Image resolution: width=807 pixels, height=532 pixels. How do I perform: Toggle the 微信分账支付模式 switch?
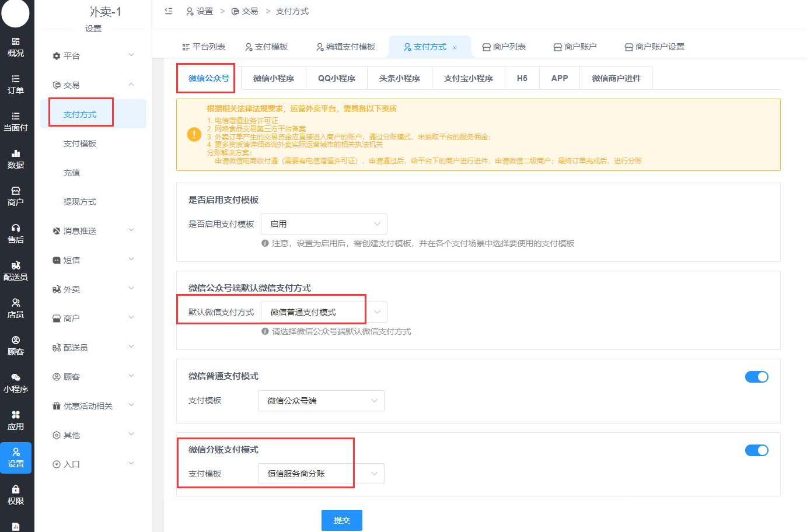[x=757, y=450]
